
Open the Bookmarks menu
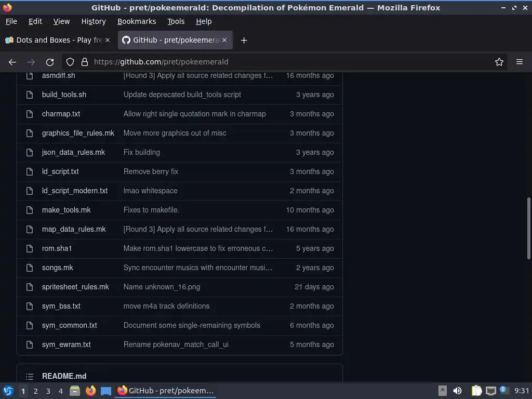(x=137, y=21)
